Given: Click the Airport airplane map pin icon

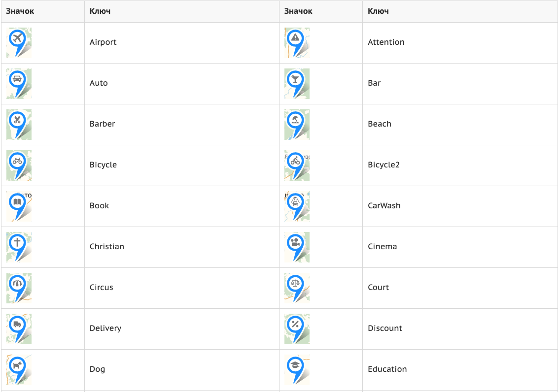Looking at the screenshot, I should (19, 43).
